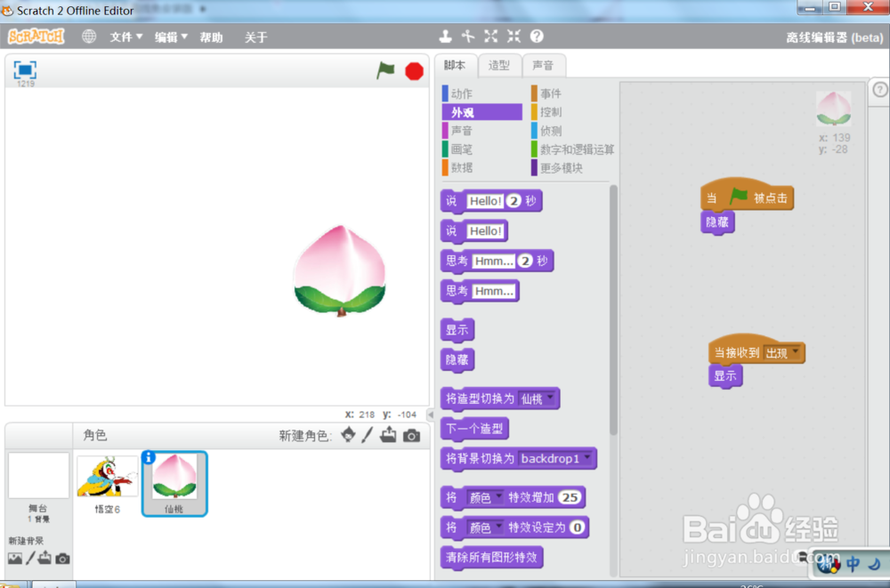Choose a new sprite from the library icon
This screenshot has width=890, height=588.
click(x=347, y=435)
